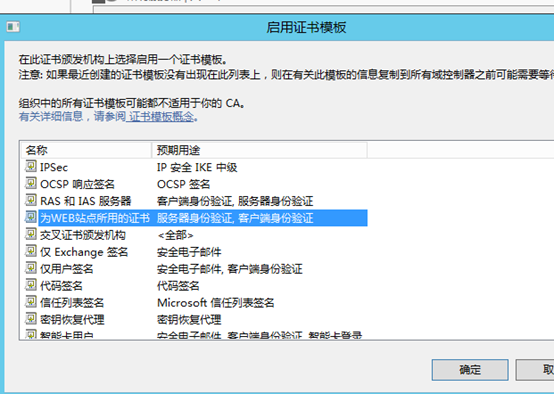Choose the 智能卡用户 template entry
The image size is (554, 394).
coord(66,334)
